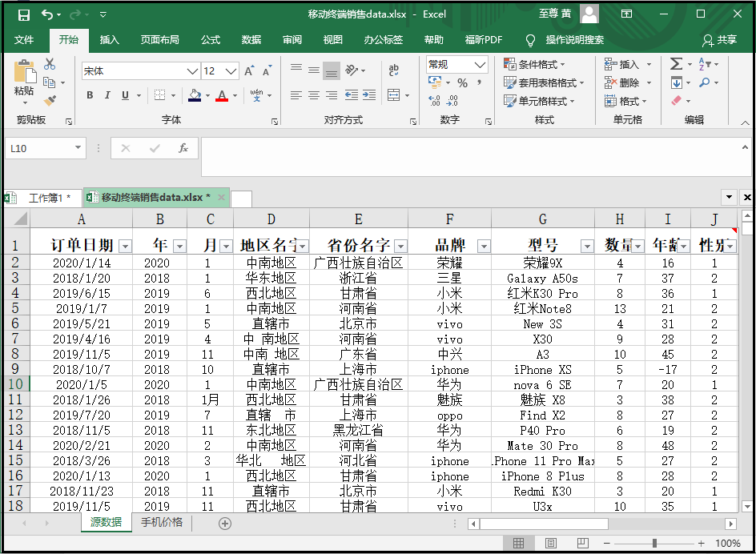The width and height of the screenshot is (756, 554).
Task: Click the Clear eraser icon
Action: point(677,101)
